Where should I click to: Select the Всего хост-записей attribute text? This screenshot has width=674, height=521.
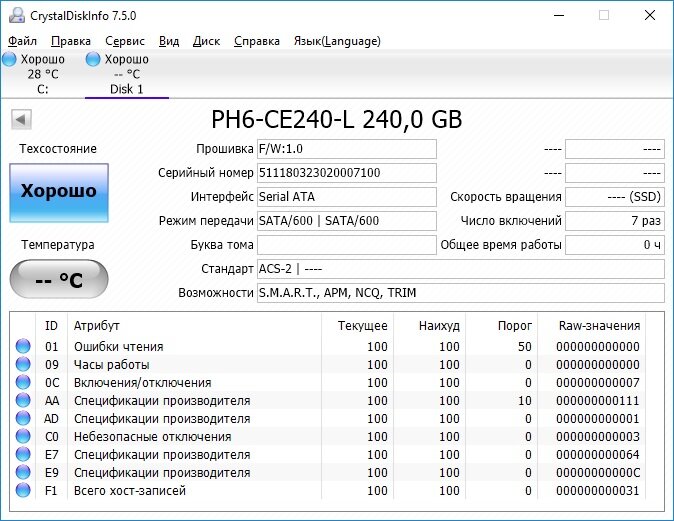coord(130,491)
